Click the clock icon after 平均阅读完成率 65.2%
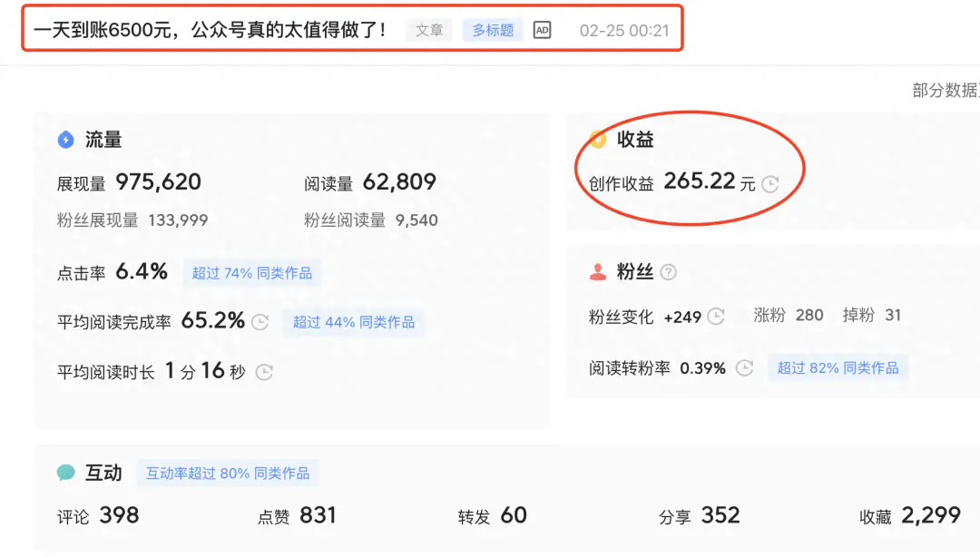Viewport: 980px width, 557px height. pos(260,322)
